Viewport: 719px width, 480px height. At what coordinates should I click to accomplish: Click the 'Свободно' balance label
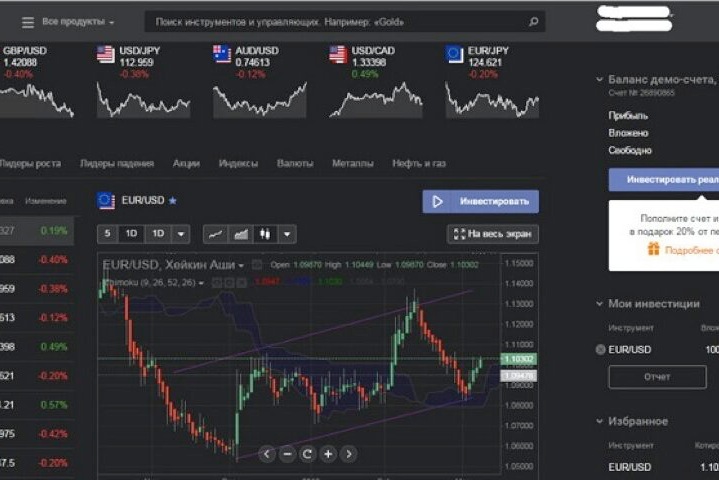coord(630,150)
